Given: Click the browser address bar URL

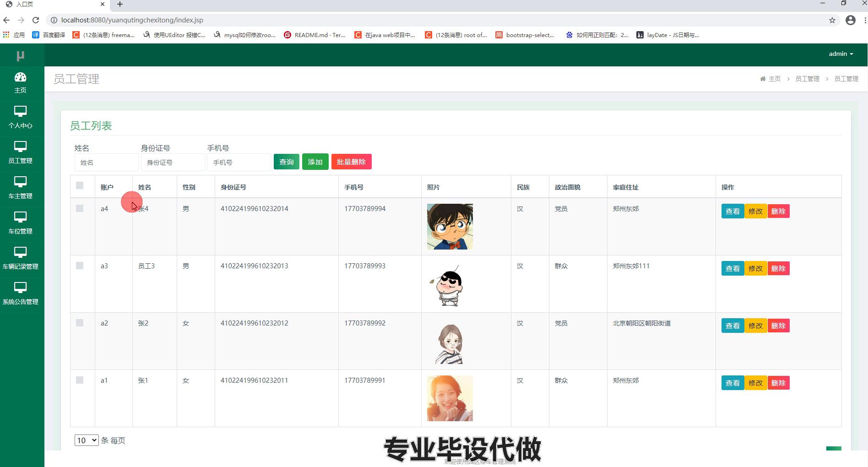Looking at the screenshot, I should coord(132,20).
